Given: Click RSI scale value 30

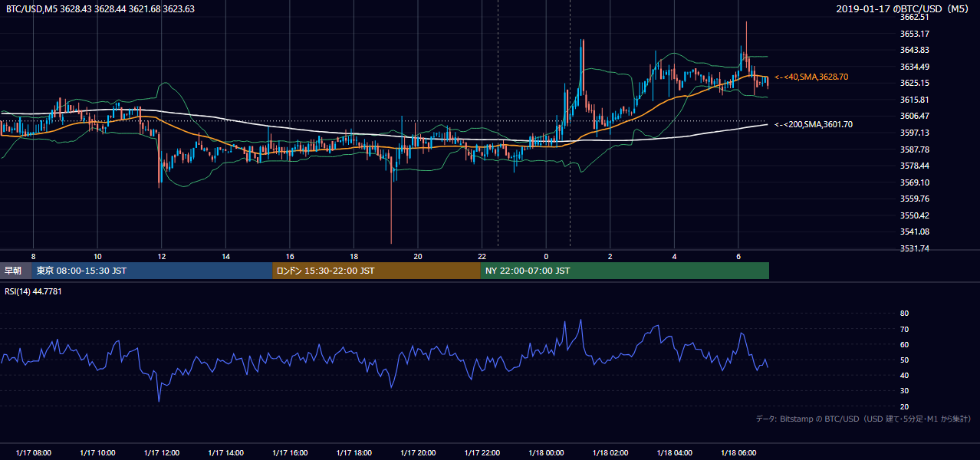Looking at the screenshot, I should click(x=904, y=391).
